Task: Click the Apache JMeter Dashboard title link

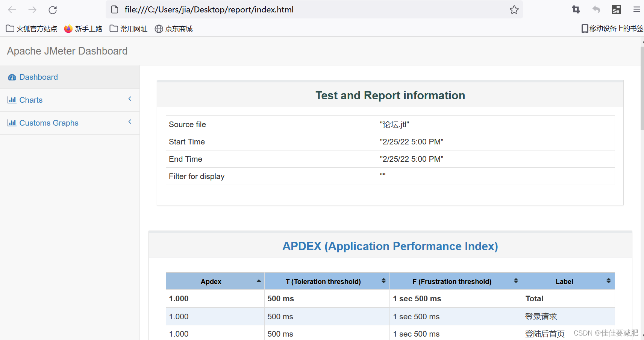Action: pos(67,51)
